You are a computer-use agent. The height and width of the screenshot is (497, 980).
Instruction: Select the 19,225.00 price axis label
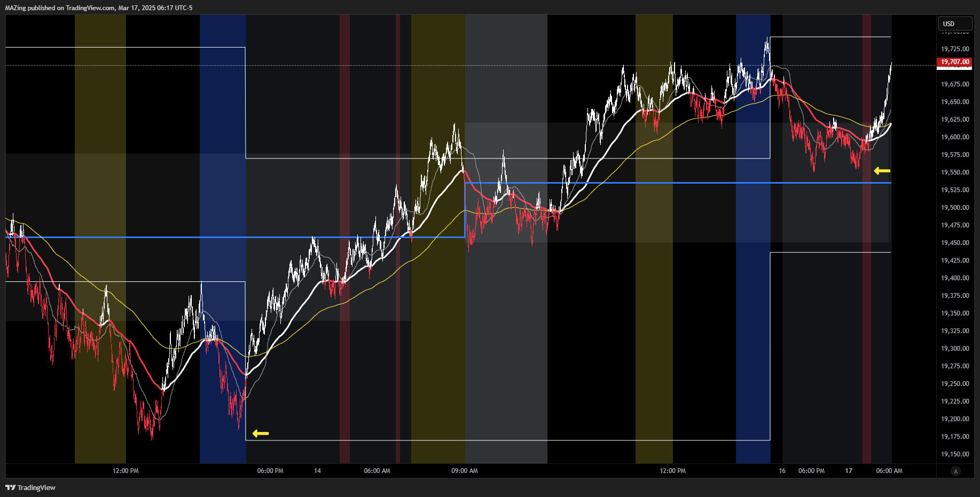tap(955, 401)
